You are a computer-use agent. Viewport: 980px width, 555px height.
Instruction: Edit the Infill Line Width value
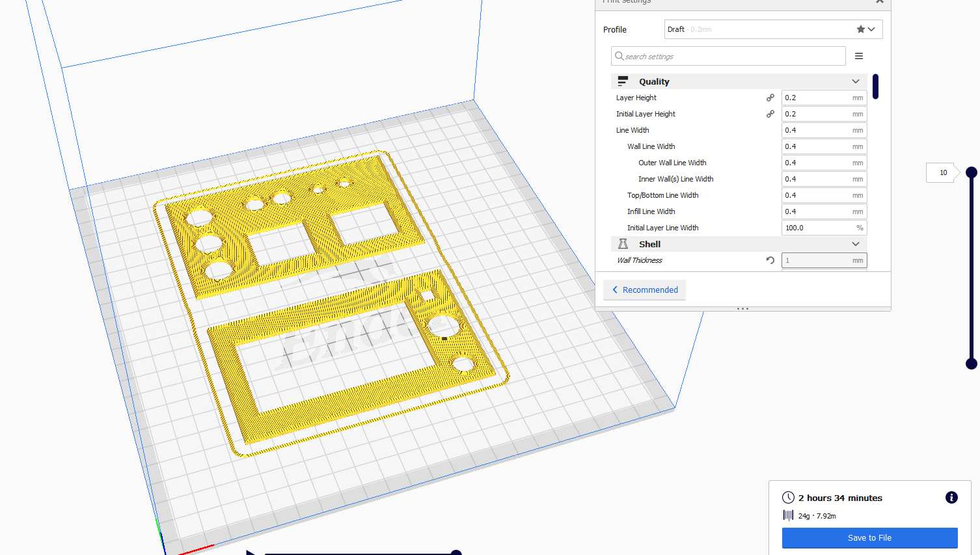tap(824, 211)
